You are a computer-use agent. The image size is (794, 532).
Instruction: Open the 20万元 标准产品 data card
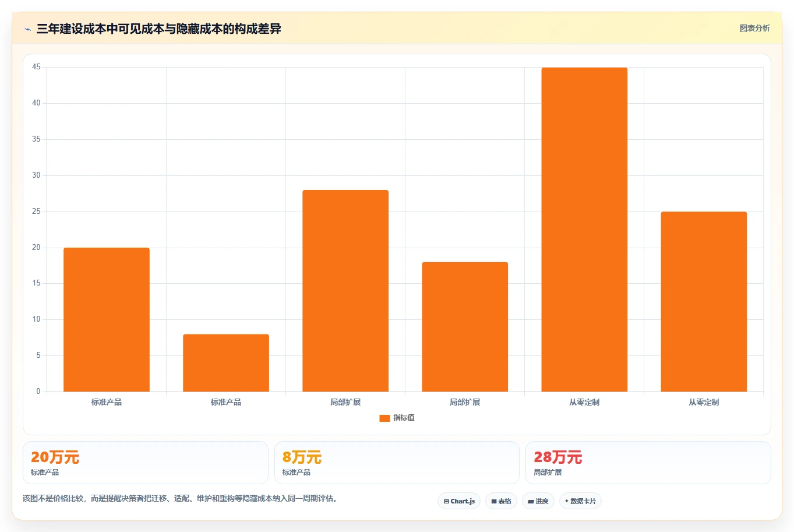tap(146, 463)
